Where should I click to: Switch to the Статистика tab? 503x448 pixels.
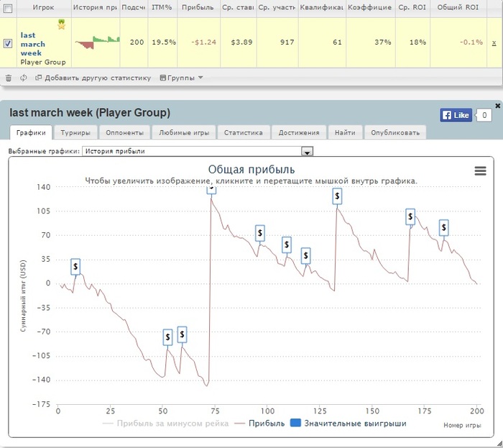click(243, 132)
